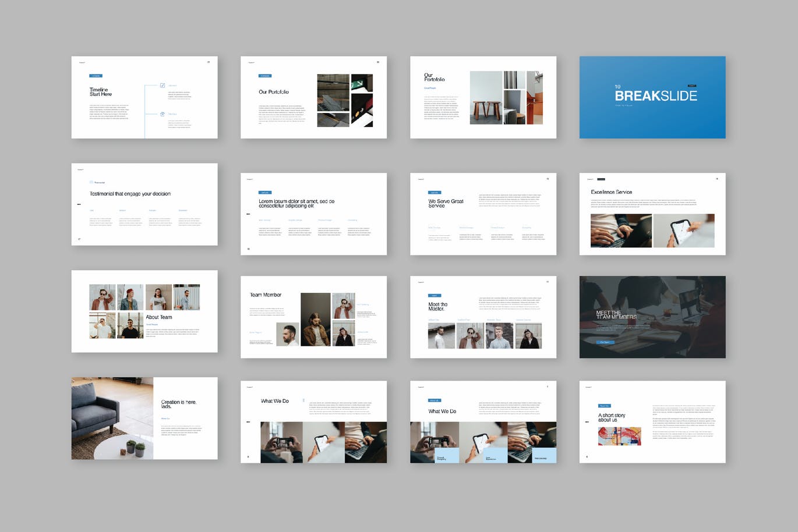The width and height of the screenshot is (798, 532).
Task: Click the wooden stools photo in Our Portofolio slide
Action: [x=486, y=98]
